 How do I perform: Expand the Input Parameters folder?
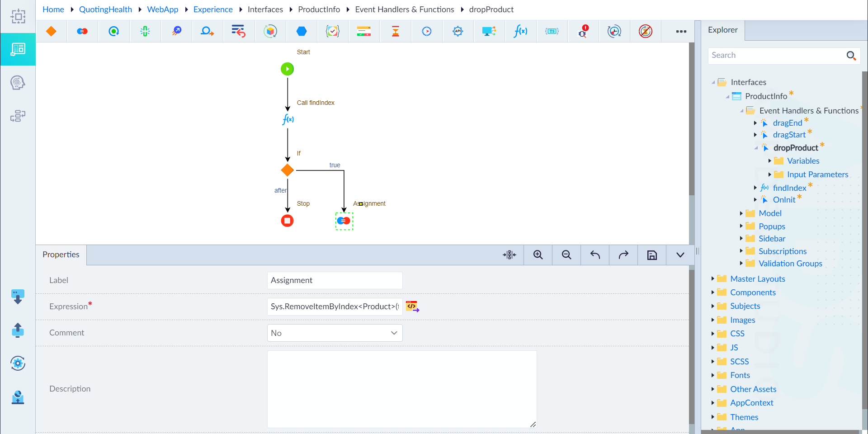coord(769,175)
